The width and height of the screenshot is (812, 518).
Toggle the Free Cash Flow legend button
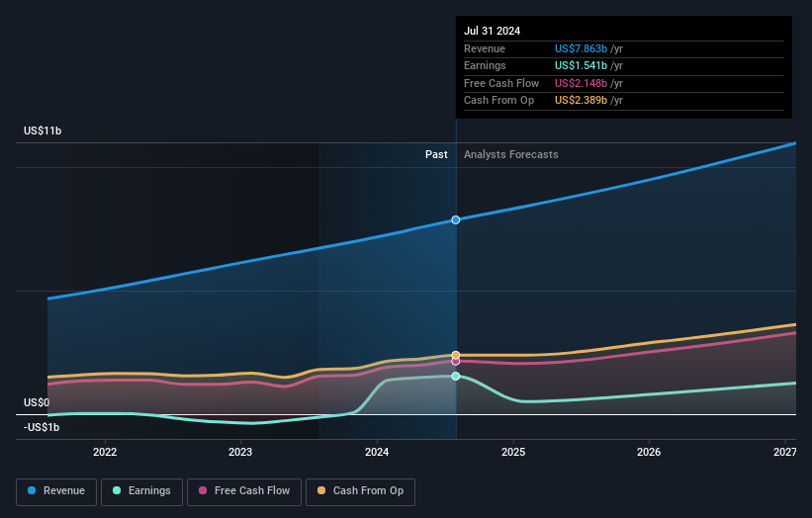tap(244, 491)
